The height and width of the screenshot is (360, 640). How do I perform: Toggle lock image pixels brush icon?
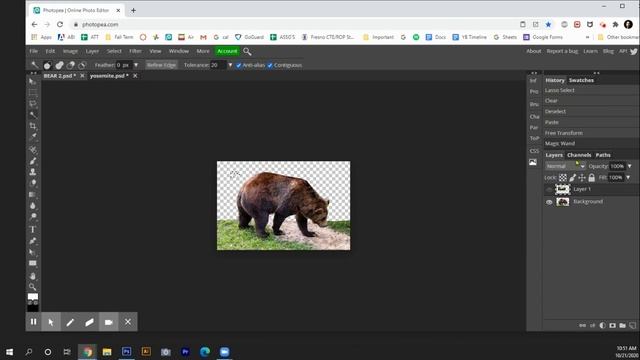point(573,178)
